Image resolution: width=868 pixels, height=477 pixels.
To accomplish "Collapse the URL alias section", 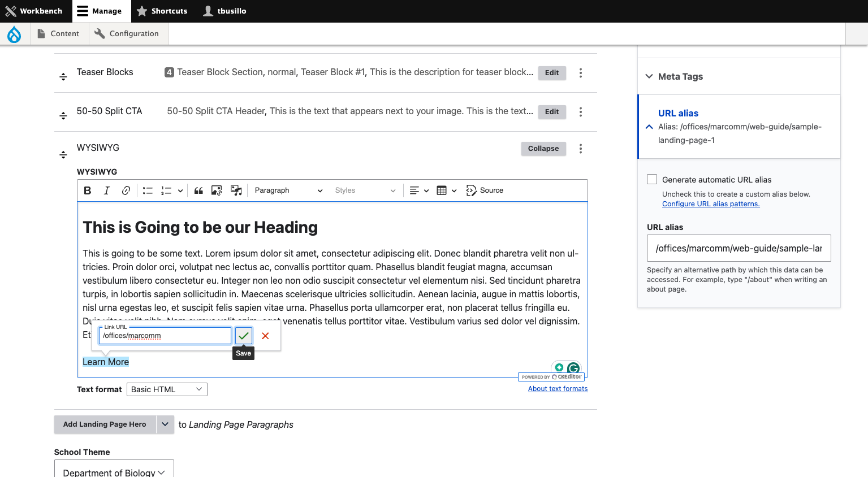I will coord(739,127).
